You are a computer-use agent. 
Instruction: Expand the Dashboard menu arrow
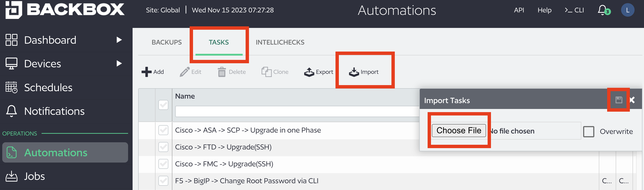[x=119, y=40]
